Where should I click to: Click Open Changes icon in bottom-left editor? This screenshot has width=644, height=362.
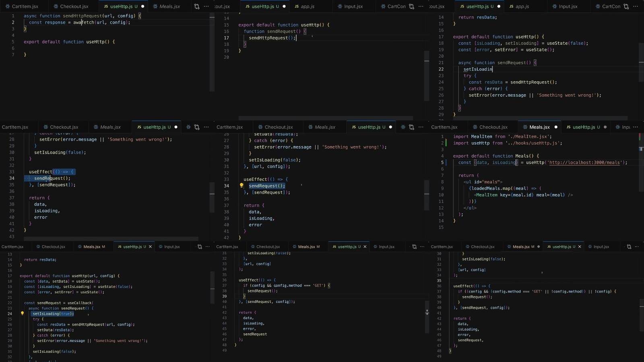pos(200,247)
